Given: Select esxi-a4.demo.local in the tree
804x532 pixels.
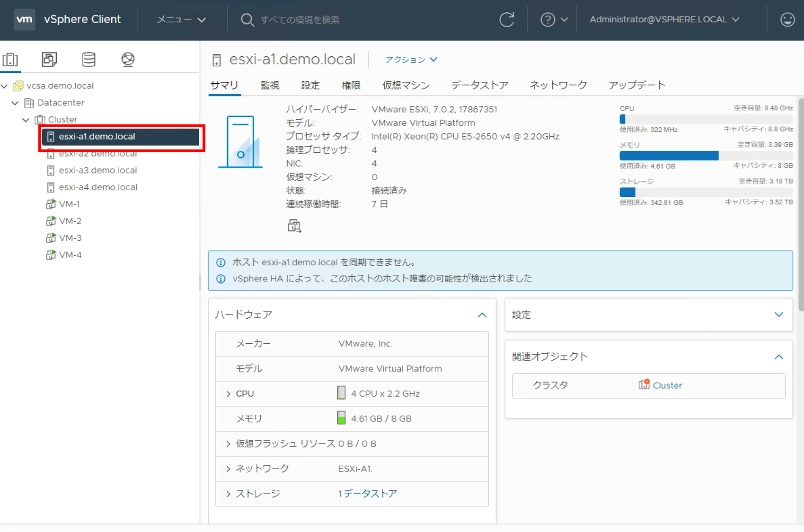Looking at the screenshot, I should (98, 187).
